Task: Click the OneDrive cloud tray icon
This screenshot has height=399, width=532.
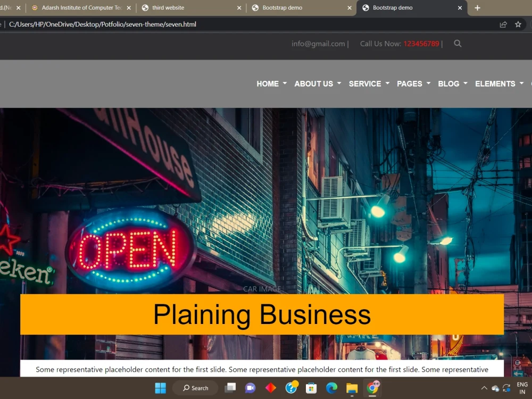Action: tap(495, 388)
